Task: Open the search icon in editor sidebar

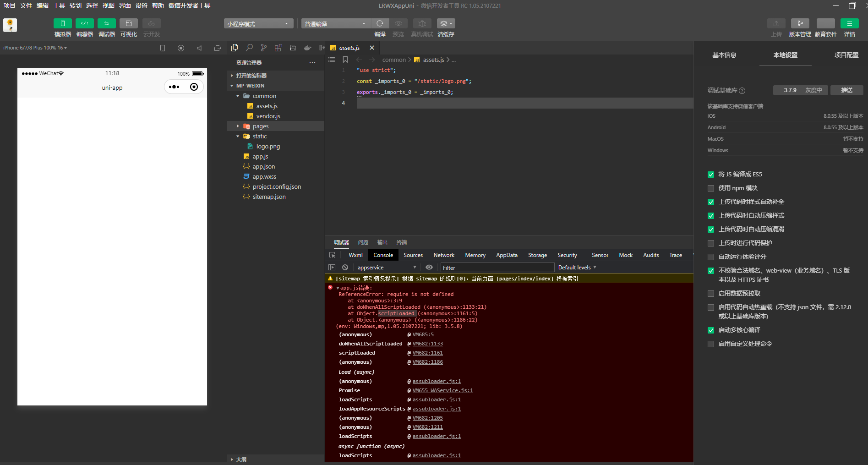Action: coord(249,48)
